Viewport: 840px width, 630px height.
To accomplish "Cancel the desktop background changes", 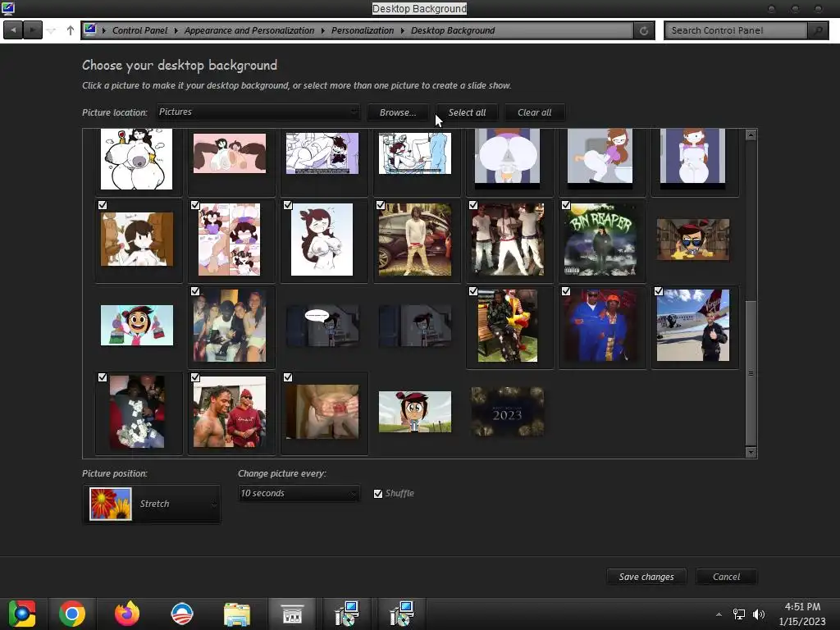I will click(726, 577).
